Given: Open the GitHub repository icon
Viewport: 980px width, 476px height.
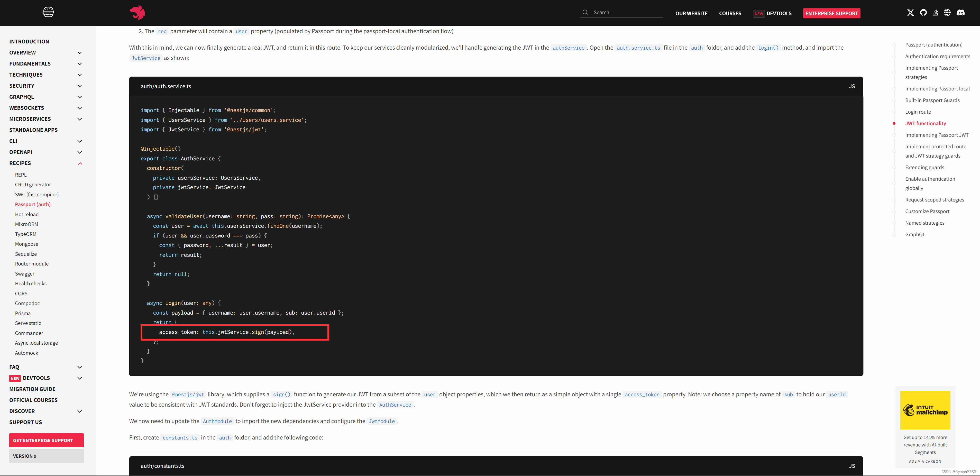Looking at the screenshot, I should (x=923, y=13).
